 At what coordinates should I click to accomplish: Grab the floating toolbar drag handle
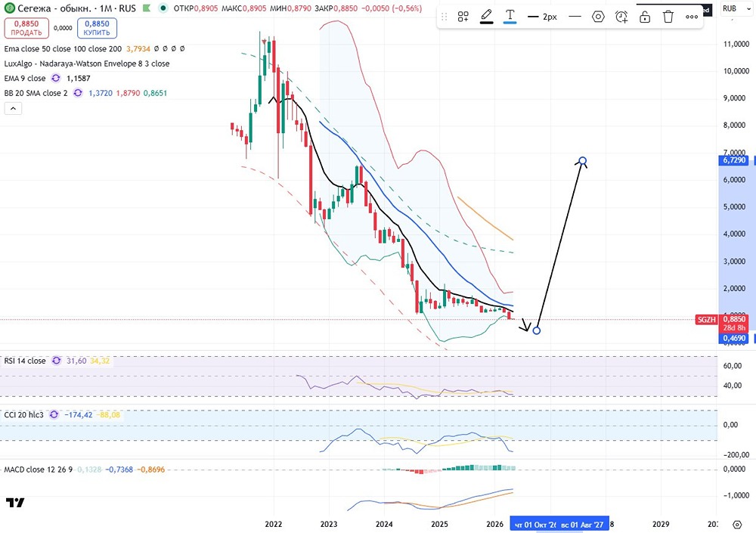tap(444, 17)
